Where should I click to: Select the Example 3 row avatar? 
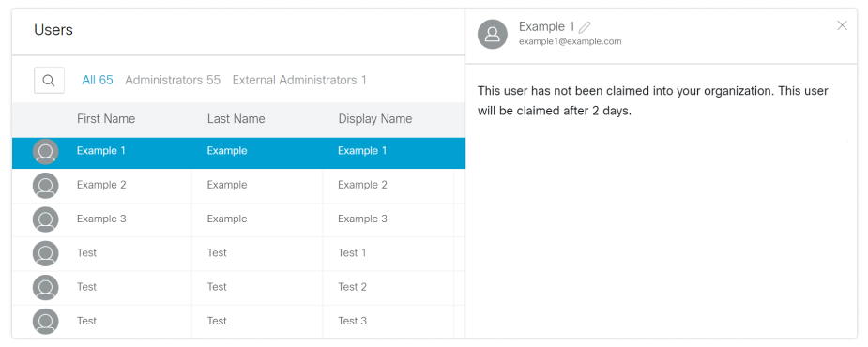point(45,219)
